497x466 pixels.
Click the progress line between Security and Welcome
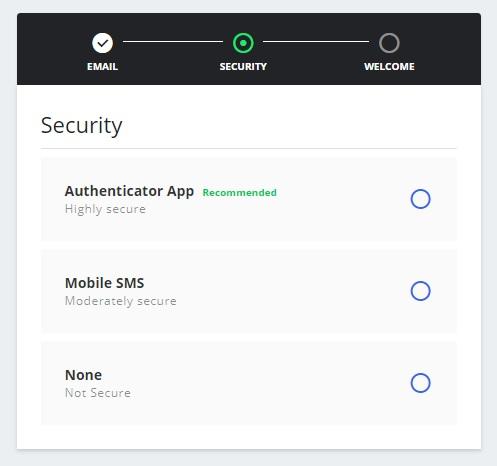tap(316, 42)
